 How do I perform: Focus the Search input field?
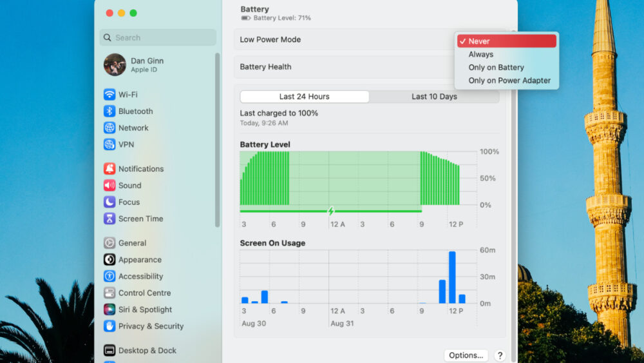point(158,37)
